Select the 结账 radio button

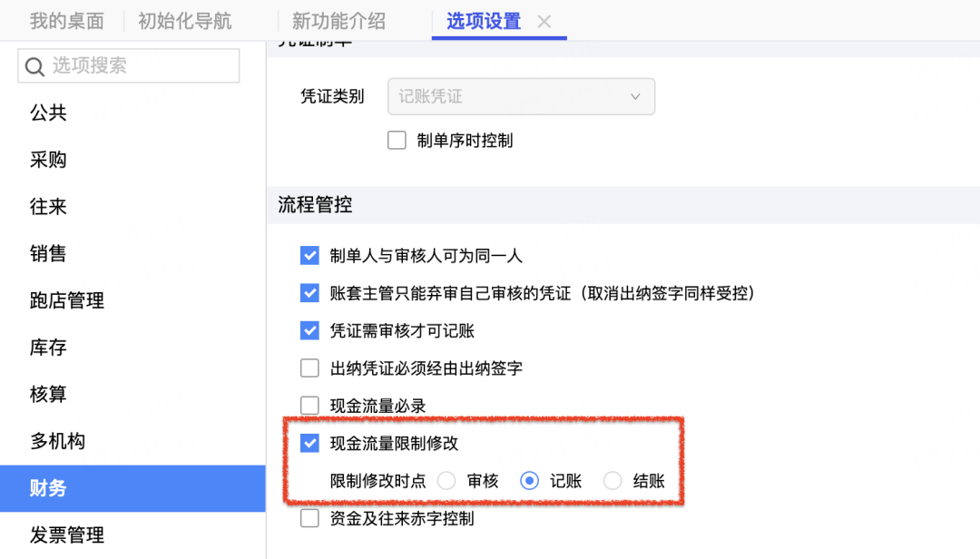(x=613, y=481)
